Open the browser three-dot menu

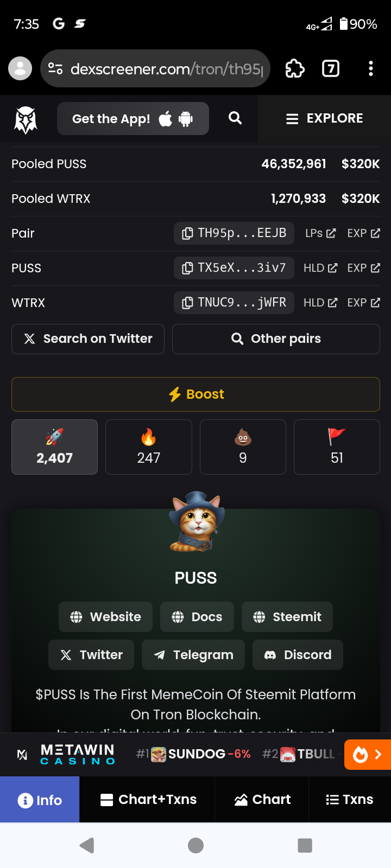(371, 69)
